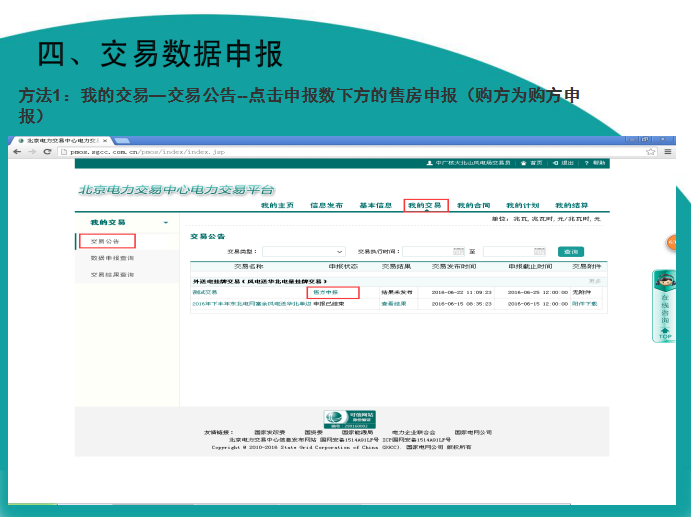Bookmark the page with the star icon
The width and height of the screenshot is (691, 517).
pos(650,151)
